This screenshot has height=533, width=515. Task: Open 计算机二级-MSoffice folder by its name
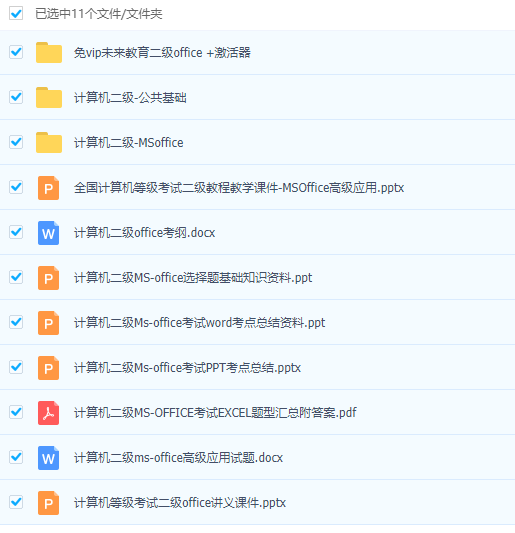[128, 142]
